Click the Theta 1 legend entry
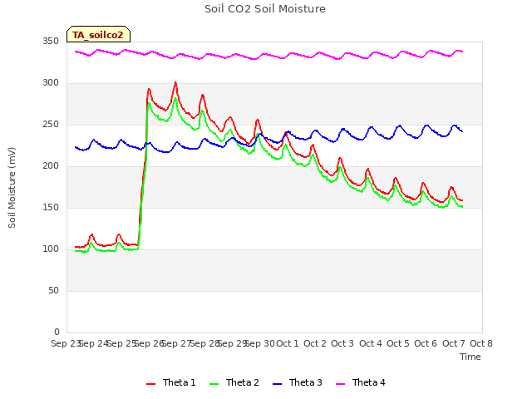The image size is (532, 399). 171,382
